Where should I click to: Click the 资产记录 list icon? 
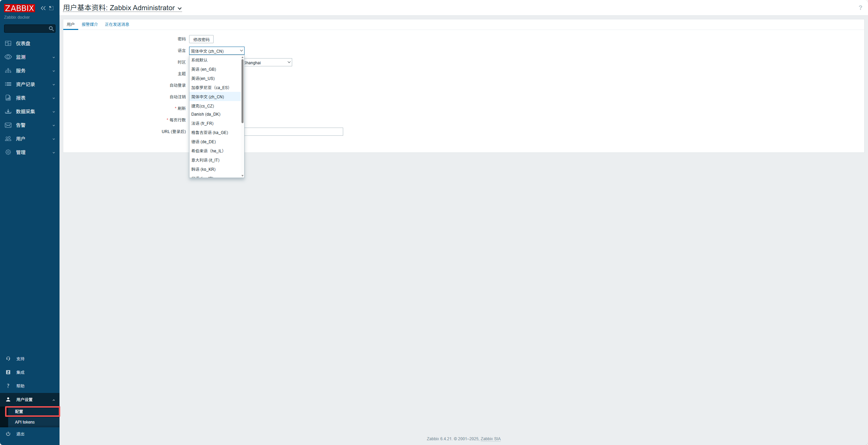[8, 84]
